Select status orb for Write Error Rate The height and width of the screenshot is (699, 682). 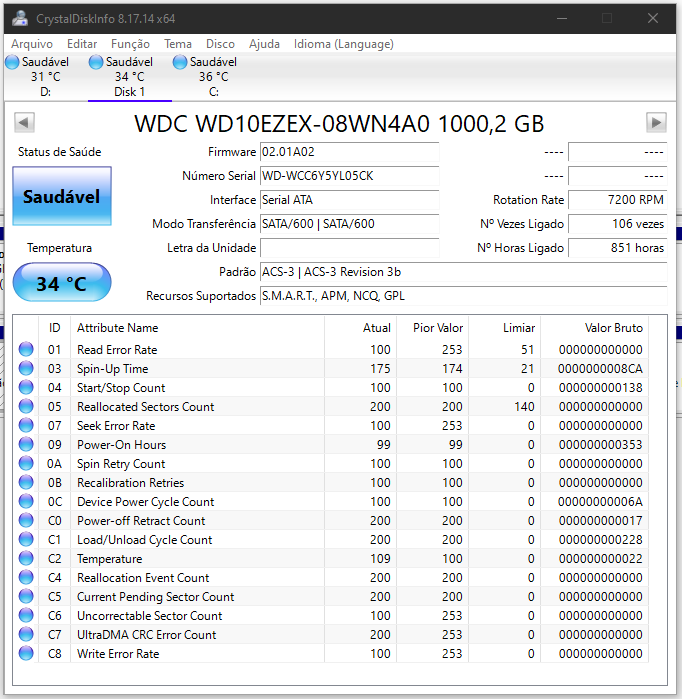[x=26, y=654]
